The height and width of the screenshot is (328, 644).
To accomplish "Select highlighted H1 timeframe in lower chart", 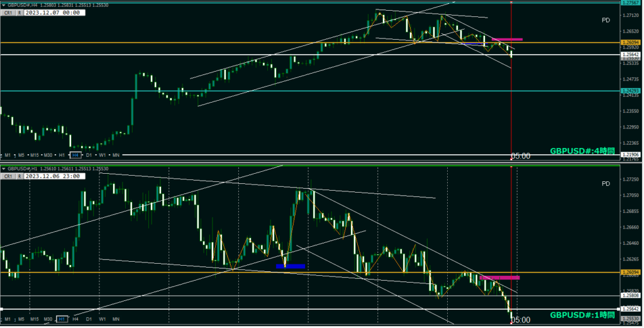I will coord(62,319).
